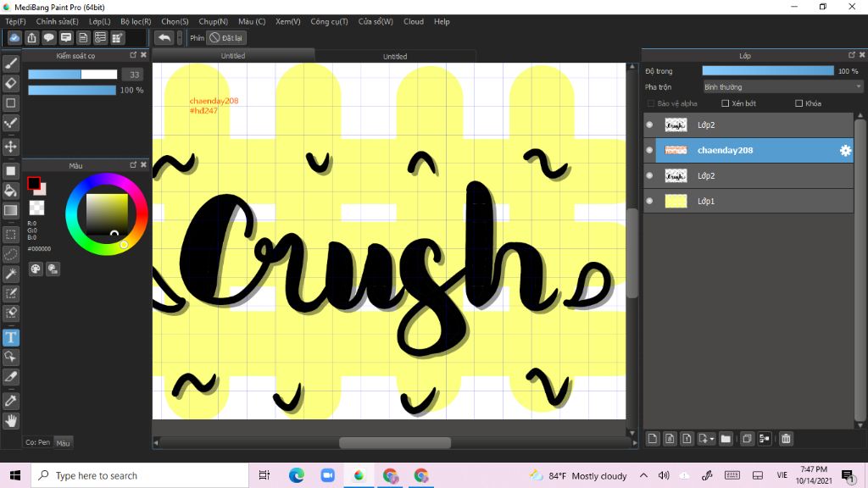Select the Text tool
The height and width of the screenshot is (488, 868).
pyautogui.click(x=10, y=337)
